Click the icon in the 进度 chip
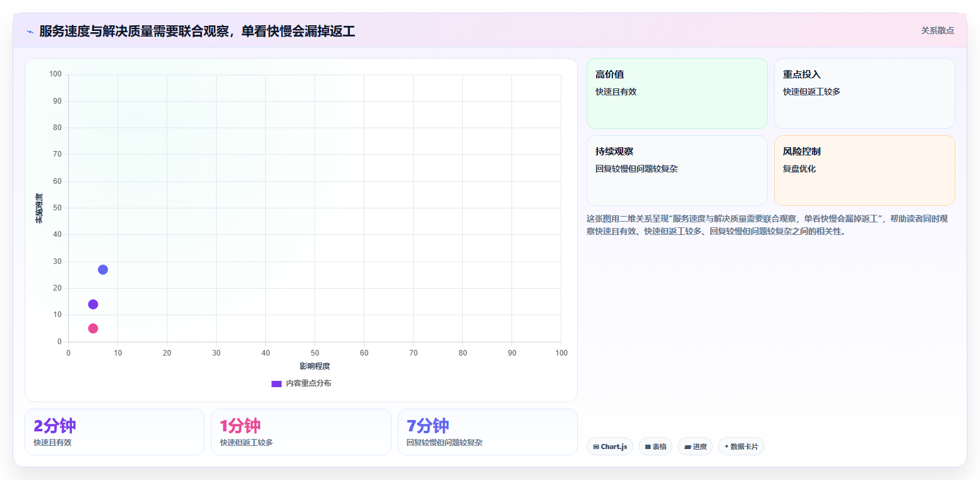The width and height of the screenshot is (980, 480). (688, 447)
